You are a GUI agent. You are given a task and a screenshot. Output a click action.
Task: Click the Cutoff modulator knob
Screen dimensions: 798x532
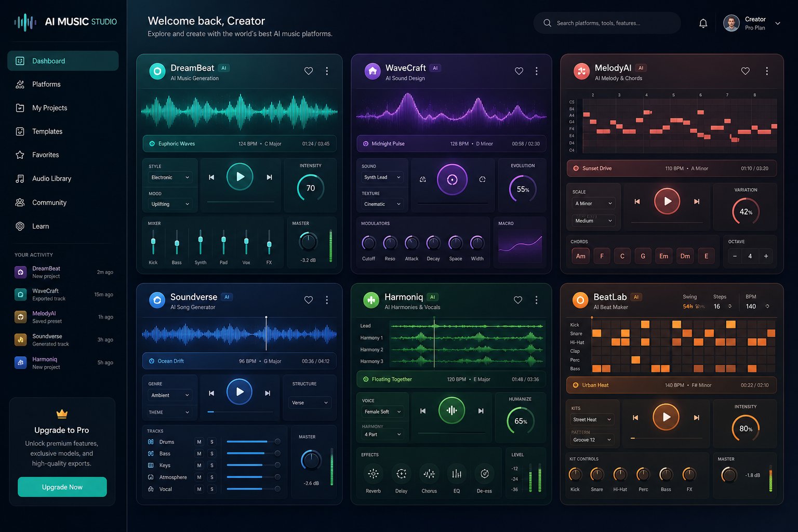click(x=368, y=243)
